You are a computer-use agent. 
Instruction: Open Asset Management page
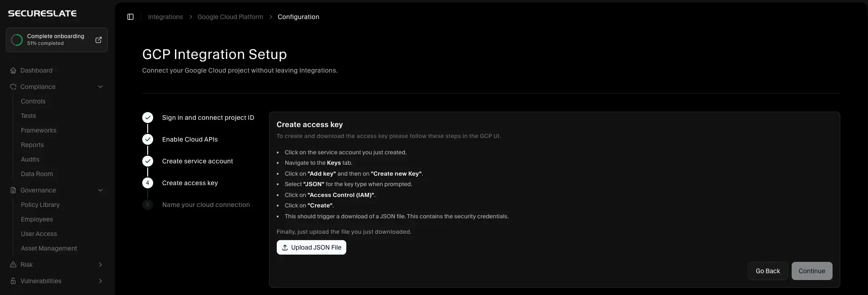pos(49,248)
